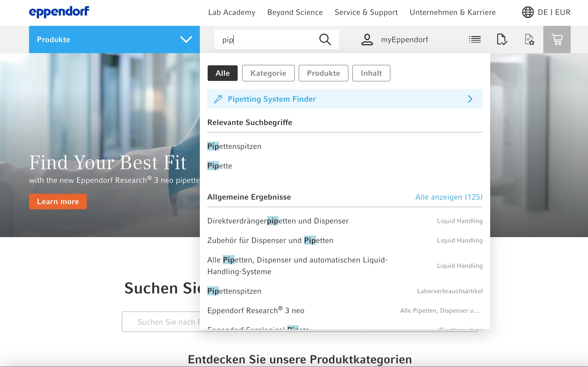Select the Alle filter tab

pyautogui.click(x=223, y=73)
